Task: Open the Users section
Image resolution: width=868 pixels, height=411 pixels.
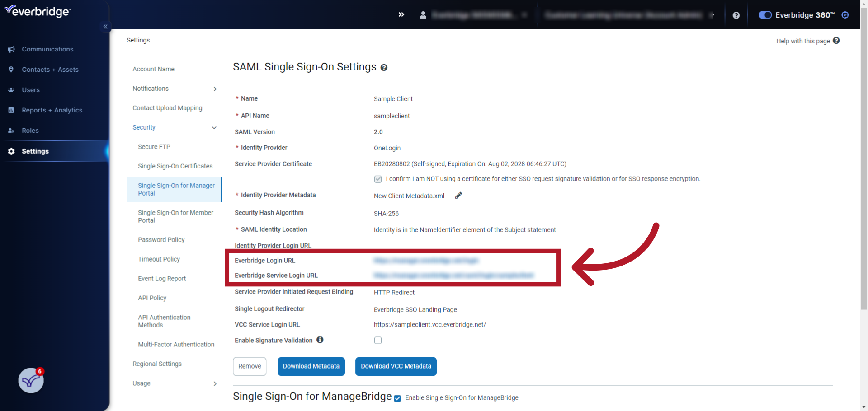Action: pyautogui.click(x=31, y=90)
